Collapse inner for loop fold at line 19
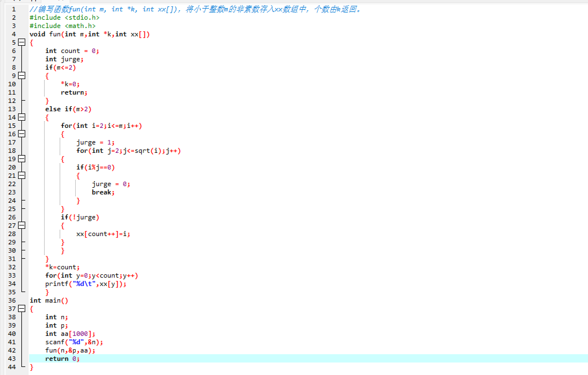Image resolution: width=588 pixels, height=375 pixels. 22,159
